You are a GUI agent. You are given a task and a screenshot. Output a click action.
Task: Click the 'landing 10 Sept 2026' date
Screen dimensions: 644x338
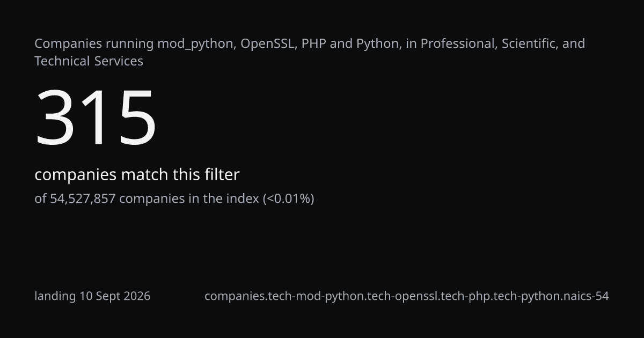[x=92, y=296]
